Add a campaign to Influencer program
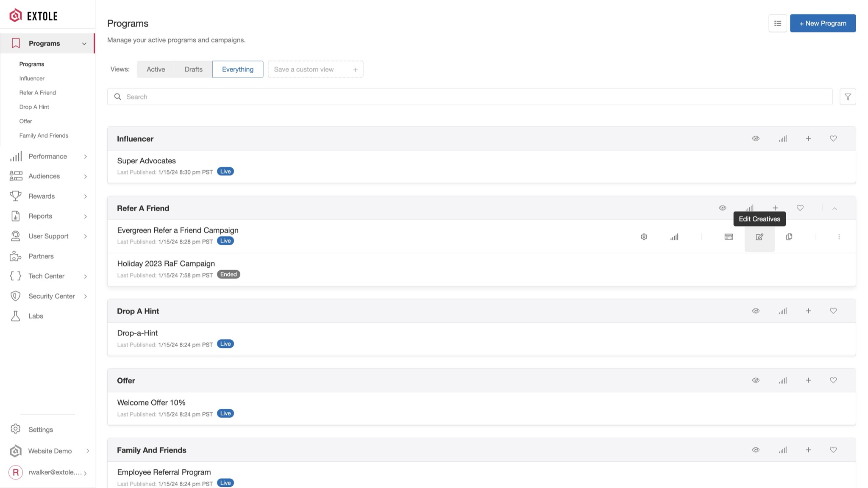Viewport: 868px width, 488px height. tap(808, 139)
